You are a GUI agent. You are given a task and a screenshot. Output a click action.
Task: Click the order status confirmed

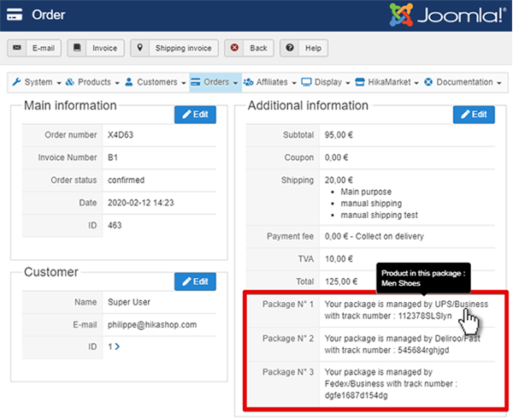(126, 180)
